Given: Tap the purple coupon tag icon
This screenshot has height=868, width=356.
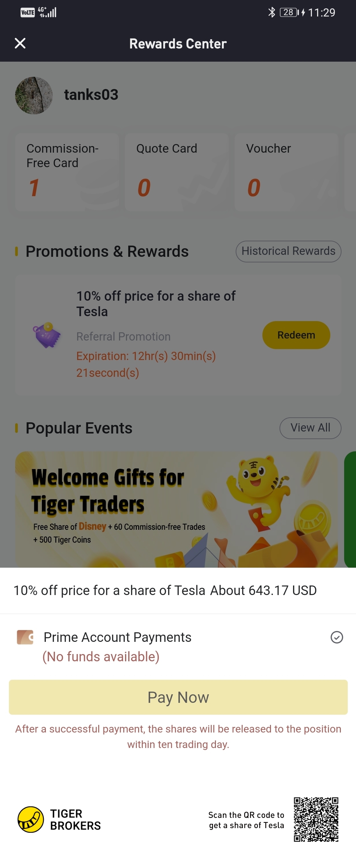Looking at the screenshot, I should tap(47, 335).
